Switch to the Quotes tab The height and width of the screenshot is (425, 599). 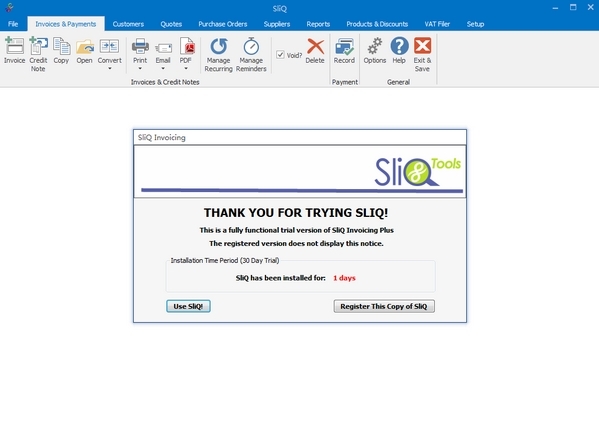171,24
